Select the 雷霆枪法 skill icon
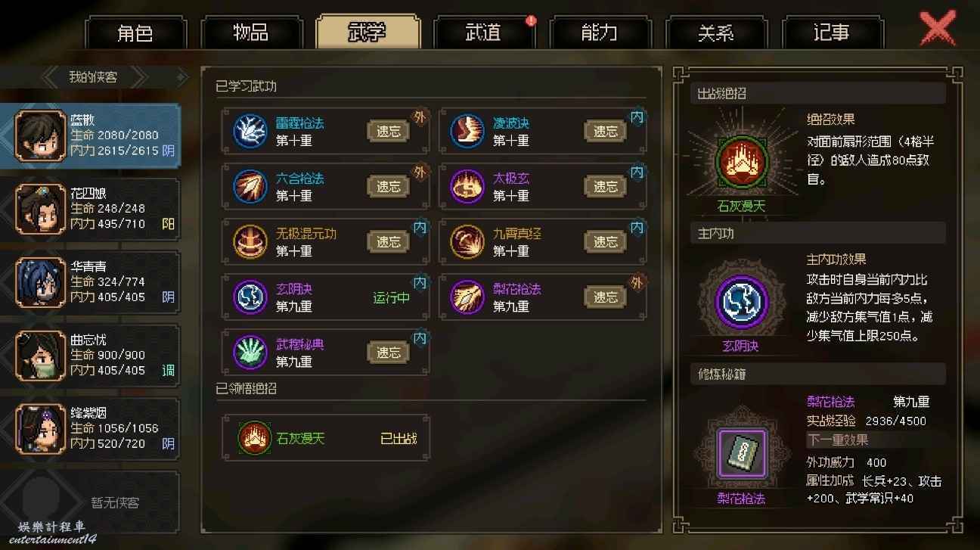This screenshot has height=550, width=980. coord(247,131)
